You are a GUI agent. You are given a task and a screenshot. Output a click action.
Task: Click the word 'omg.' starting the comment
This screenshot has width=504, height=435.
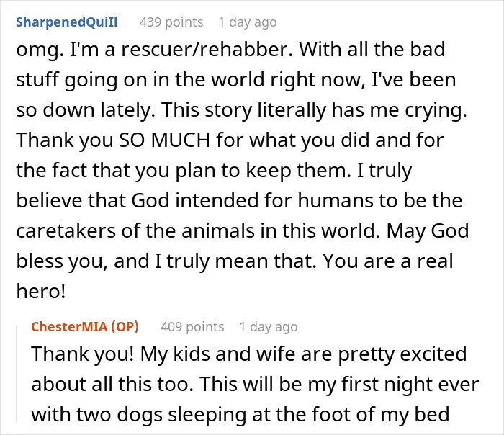[x=40, y=50]
